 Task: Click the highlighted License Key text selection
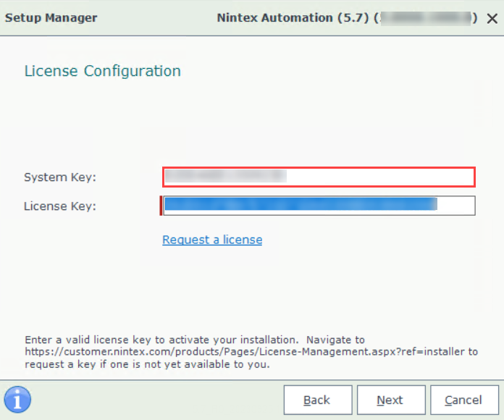301,205
